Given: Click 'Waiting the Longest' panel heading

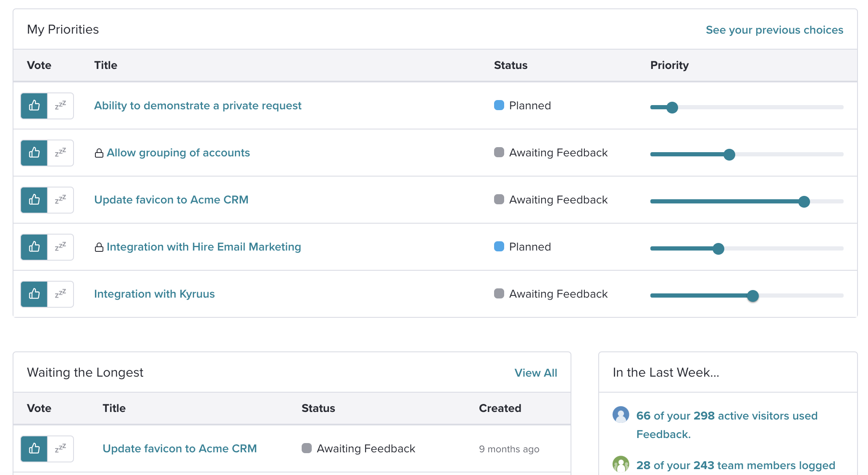Looking at the screenshot, I should pos(85,372).
